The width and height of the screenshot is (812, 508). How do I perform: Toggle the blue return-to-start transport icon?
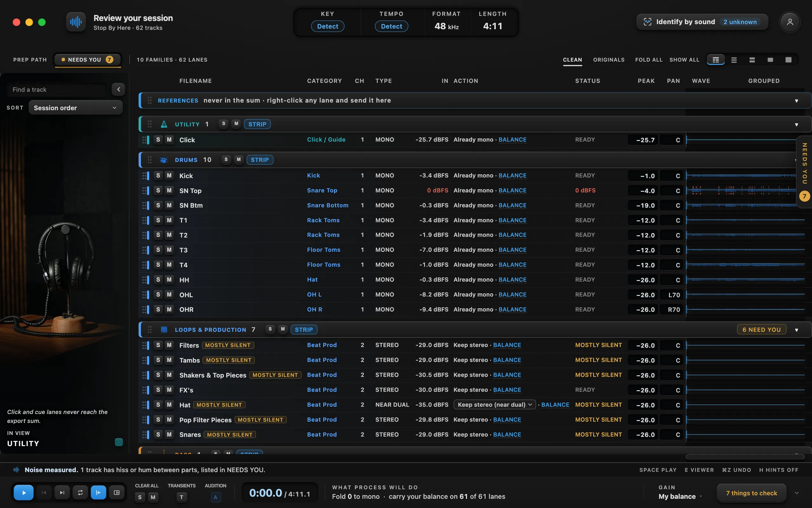click(x=98, y=492)
